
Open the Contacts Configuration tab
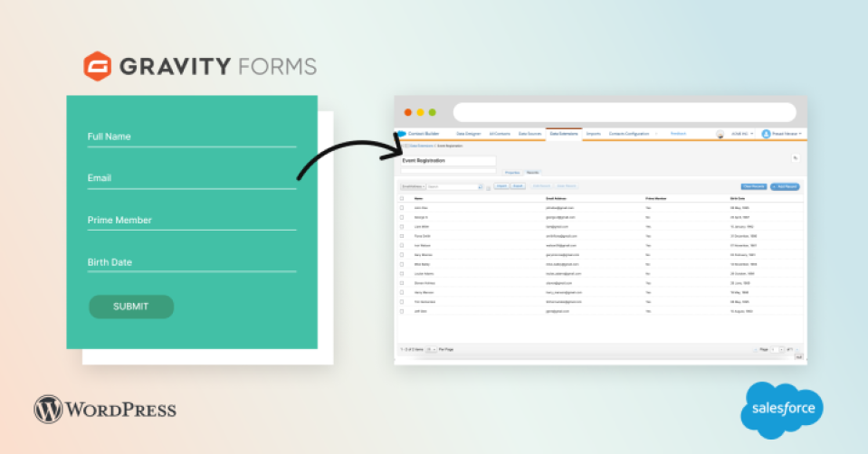pos(629,134)
